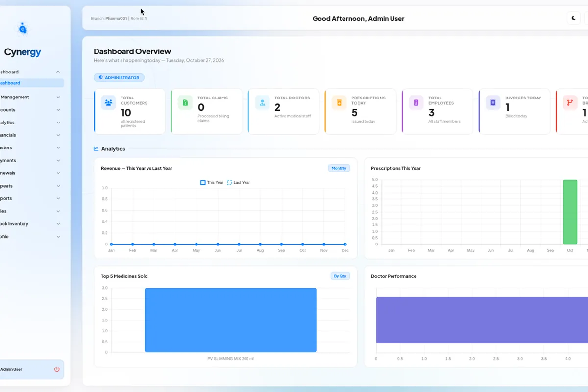Toggle This Year legend in revenue chart
The height and width of the screenshot is (392, 588).
pyautogui.click(x=212, y=182)
